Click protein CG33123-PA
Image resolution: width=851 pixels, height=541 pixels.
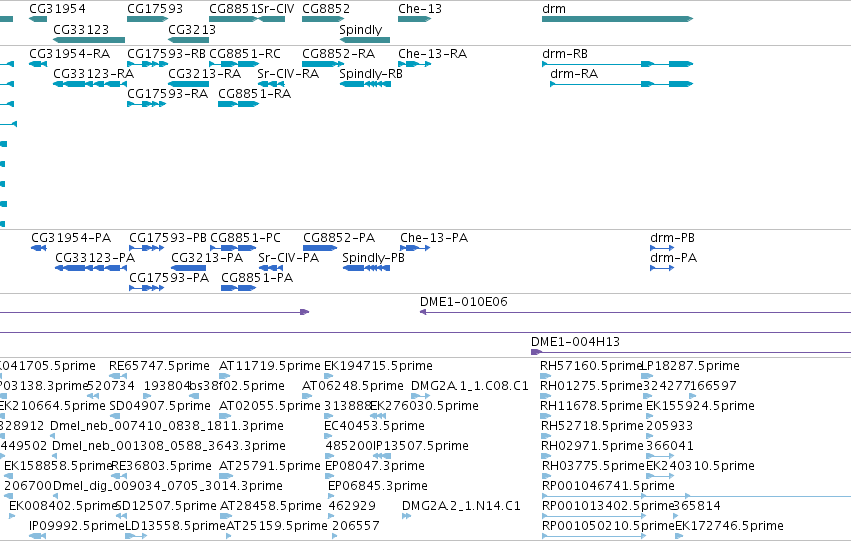[x=91, y=268]
